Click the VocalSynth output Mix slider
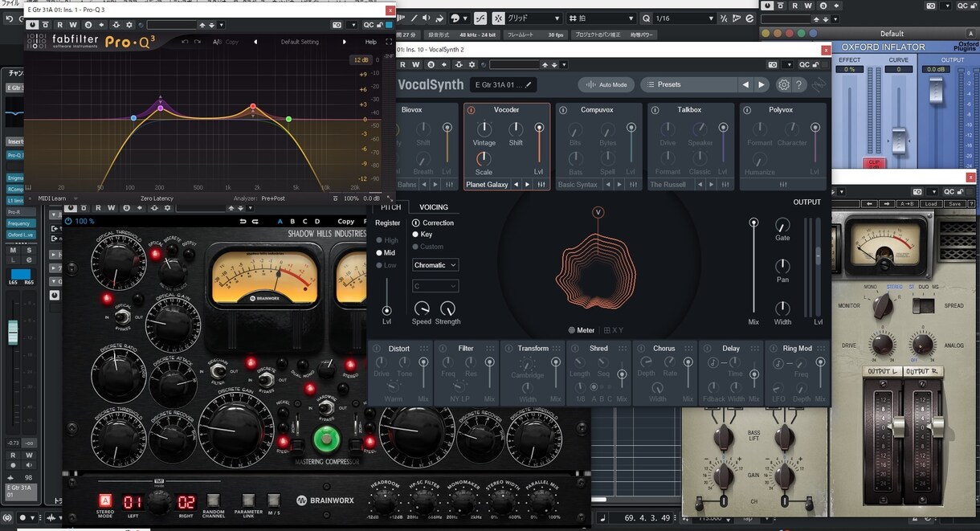 (x=753, y=266)
